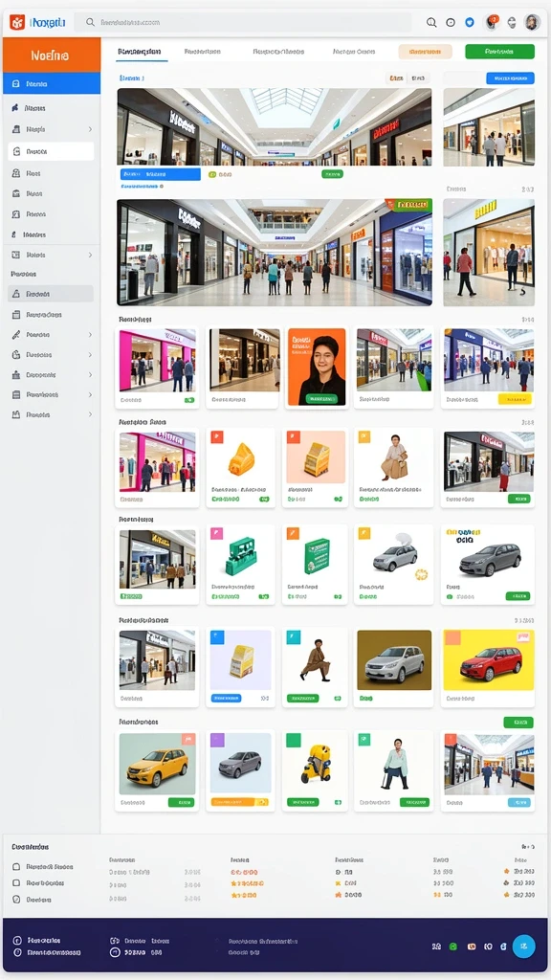Select the blue highlighted sidebar menu item

52,83
